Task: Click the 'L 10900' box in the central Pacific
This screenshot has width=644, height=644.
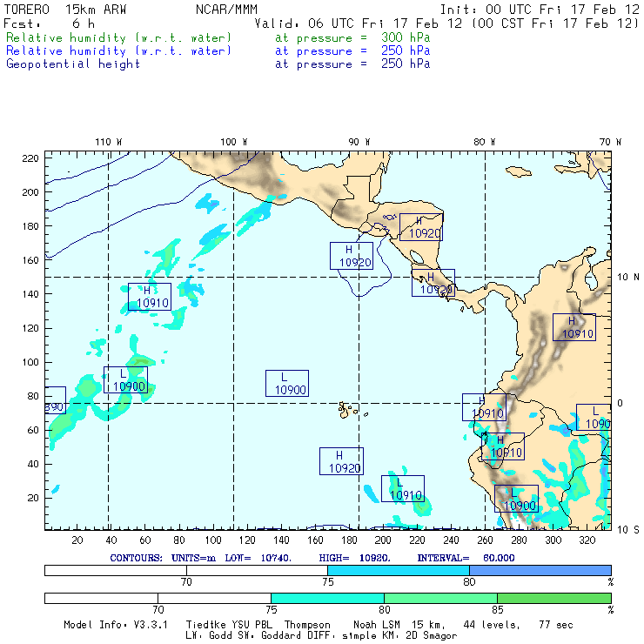Action: [287, 383]
